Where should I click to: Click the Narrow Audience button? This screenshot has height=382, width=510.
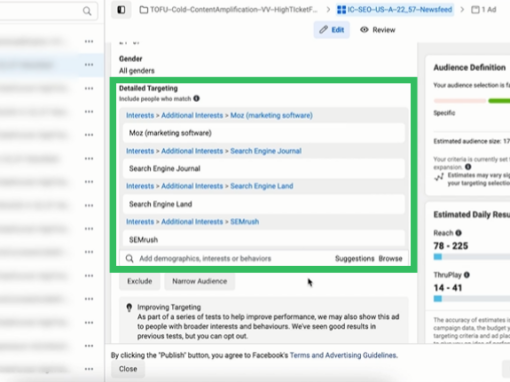(200, 281)
